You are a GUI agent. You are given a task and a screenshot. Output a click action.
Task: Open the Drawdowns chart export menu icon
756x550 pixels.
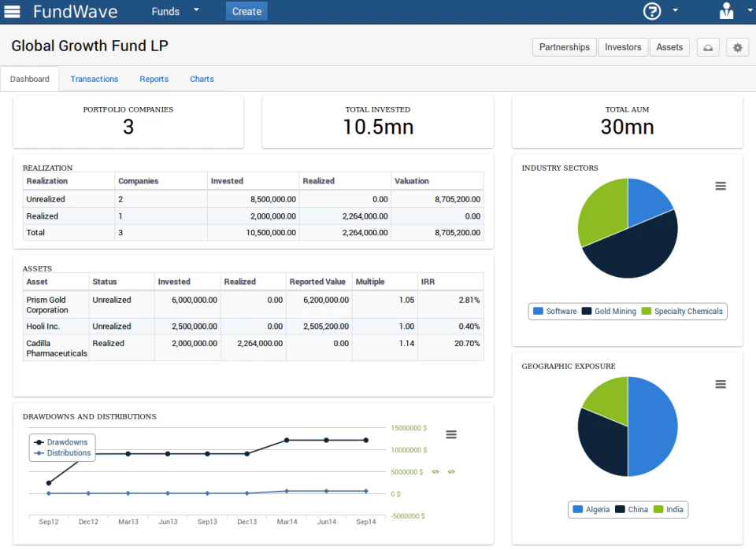tap(450, 434)
